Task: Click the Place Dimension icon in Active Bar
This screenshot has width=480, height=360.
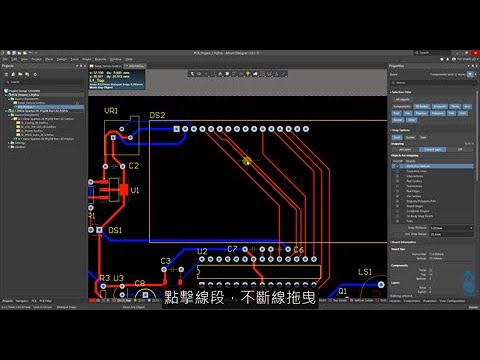Action: click(269, 74)
